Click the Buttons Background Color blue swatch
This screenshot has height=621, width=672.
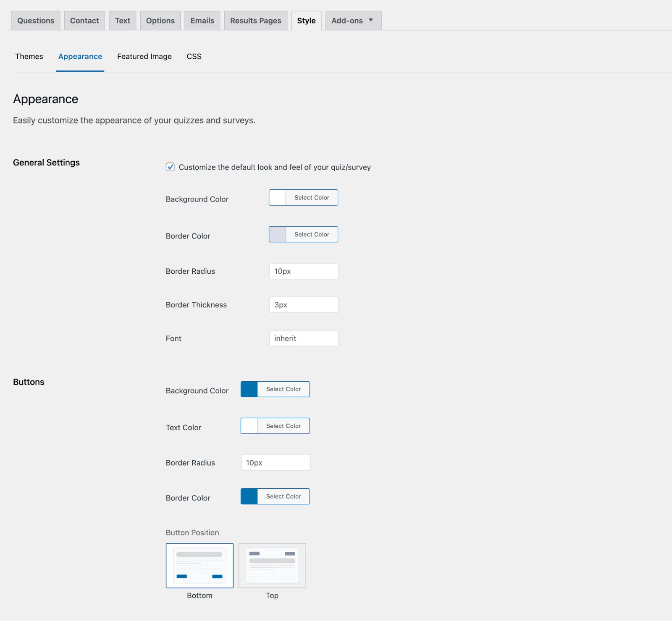(249, 389)
